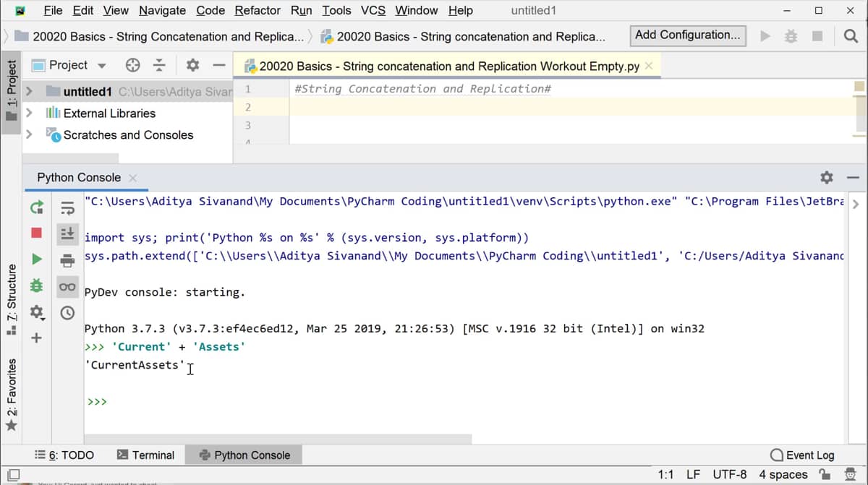Image resolution: width=868 pixels, height=485 pixels.
Task: Attach the debugger with the green bug icon
Action: [36, 286]
